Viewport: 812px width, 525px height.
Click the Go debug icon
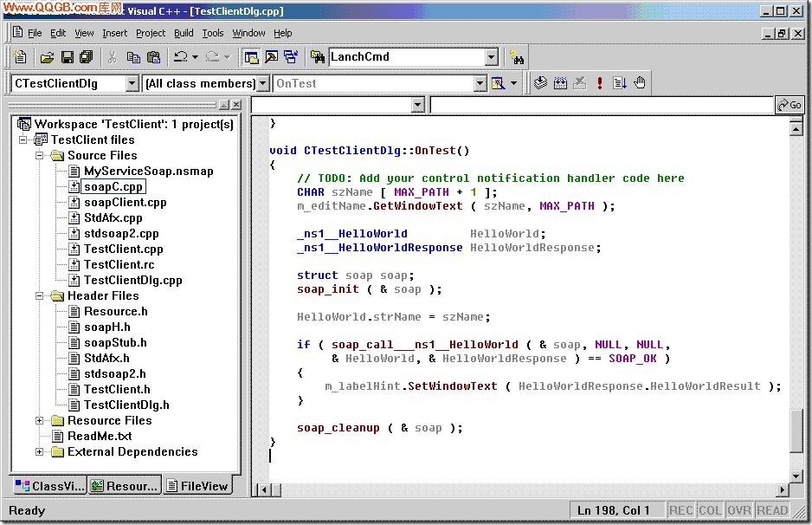pyautogui.click(x=619, y=83)
